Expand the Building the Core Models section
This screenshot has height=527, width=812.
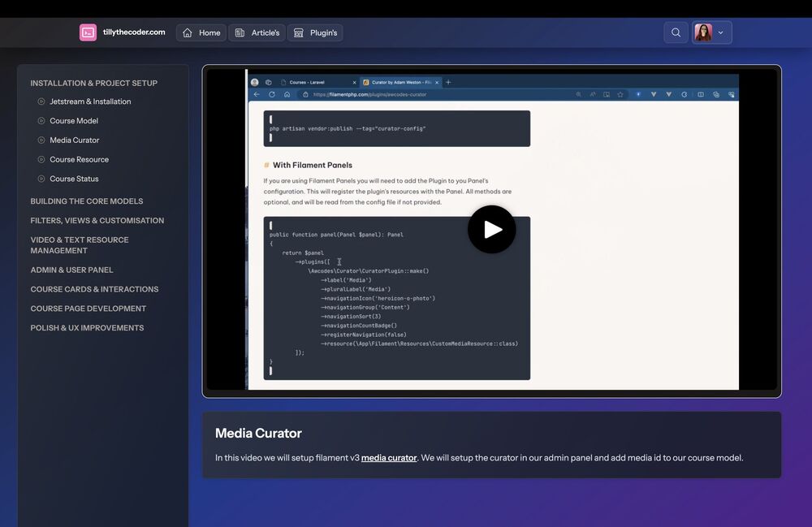click(x=87, y=201)
